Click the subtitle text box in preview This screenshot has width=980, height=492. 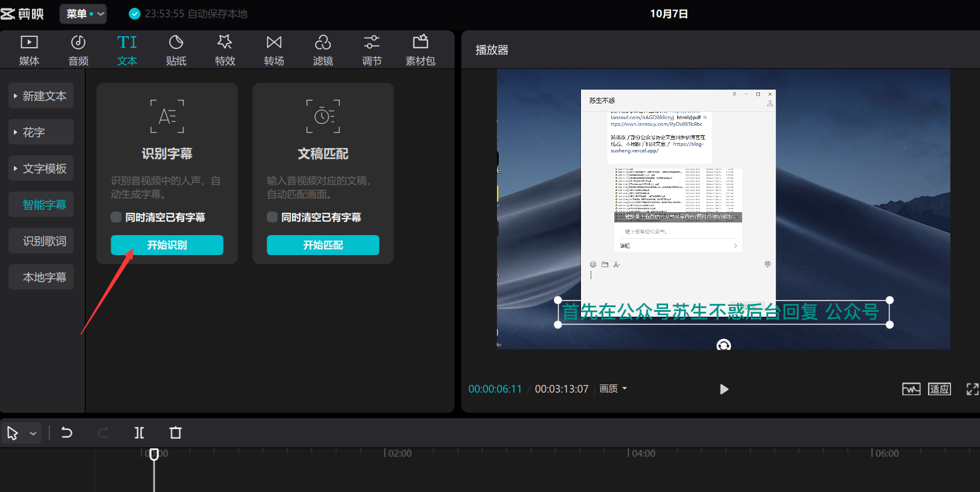click(x=723, y=312)
